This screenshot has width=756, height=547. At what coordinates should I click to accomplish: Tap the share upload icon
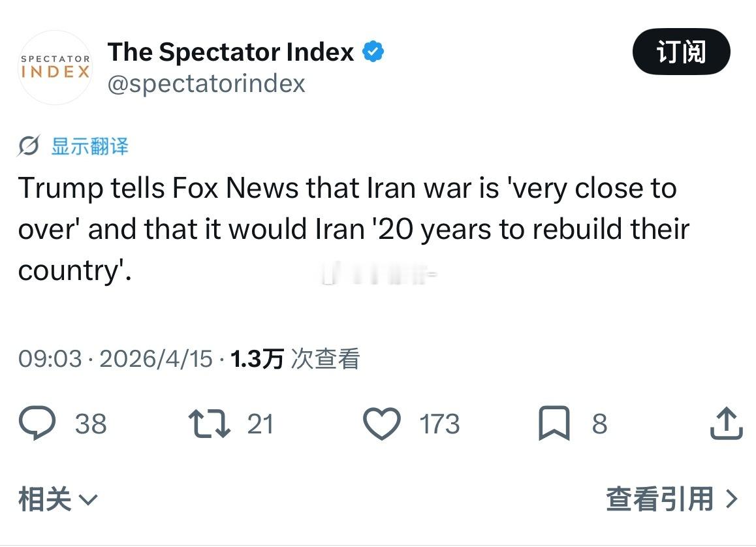pos(726,424)
